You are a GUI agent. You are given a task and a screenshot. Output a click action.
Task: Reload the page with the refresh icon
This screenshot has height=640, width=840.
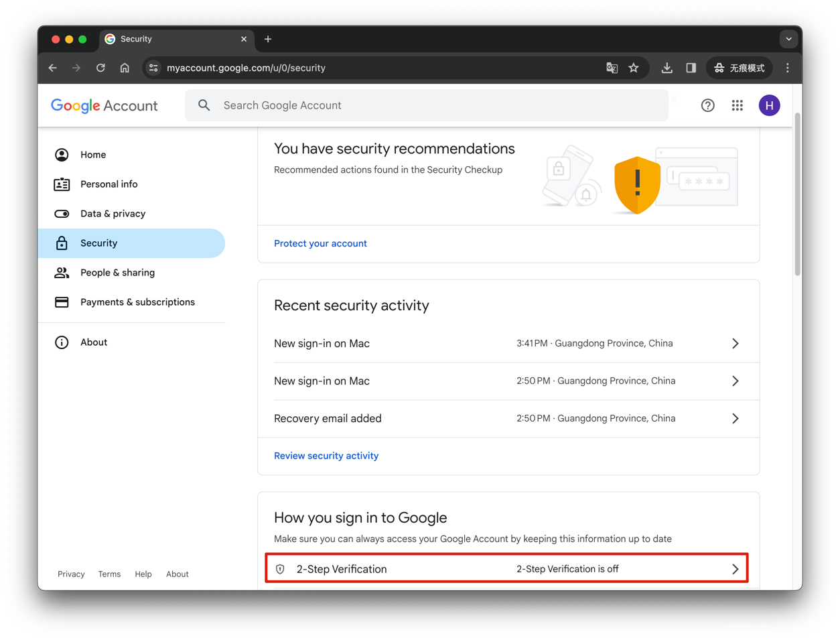tap(100, 68)
